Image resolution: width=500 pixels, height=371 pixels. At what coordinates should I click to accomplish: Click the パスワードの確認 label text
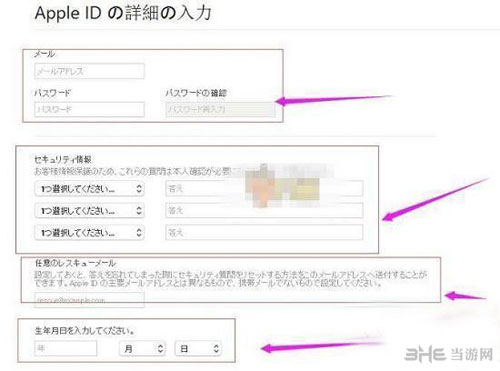point(196,93)
